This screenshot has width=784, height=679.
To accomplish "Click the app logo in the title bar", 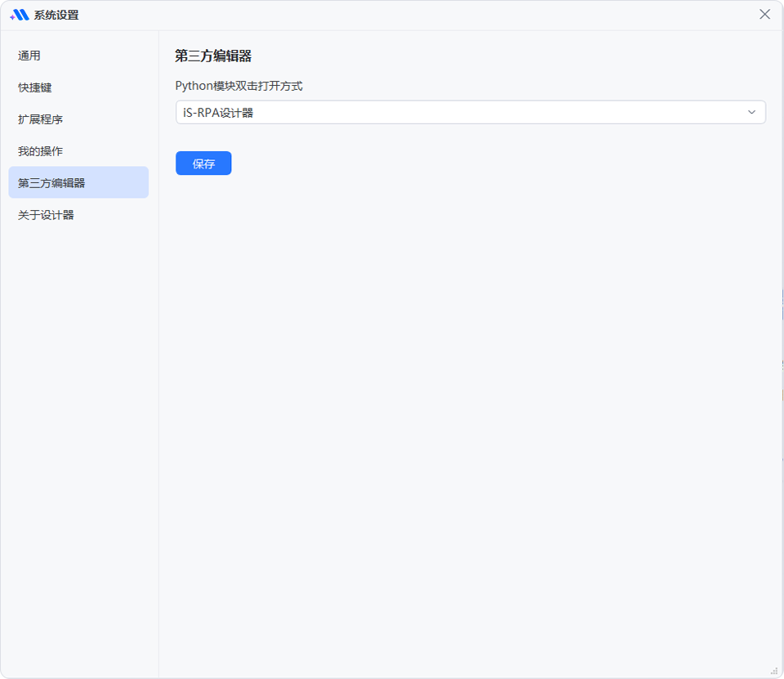I will 20,15.
